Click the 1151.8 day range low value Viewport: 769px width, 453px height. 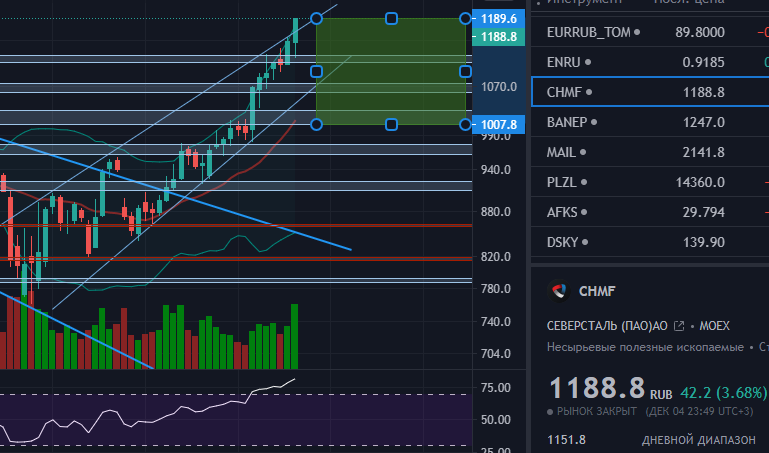pos(566,440)
